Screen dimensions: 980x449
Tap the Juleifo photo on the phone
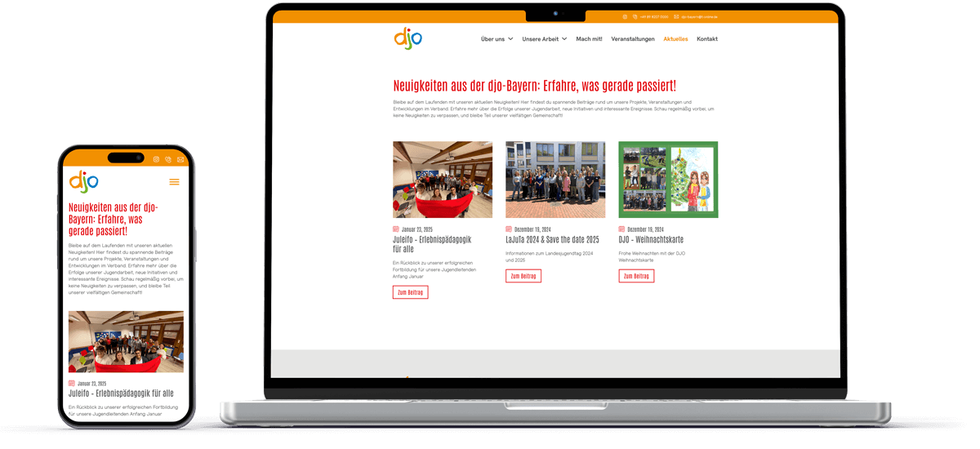pos(126,341)
